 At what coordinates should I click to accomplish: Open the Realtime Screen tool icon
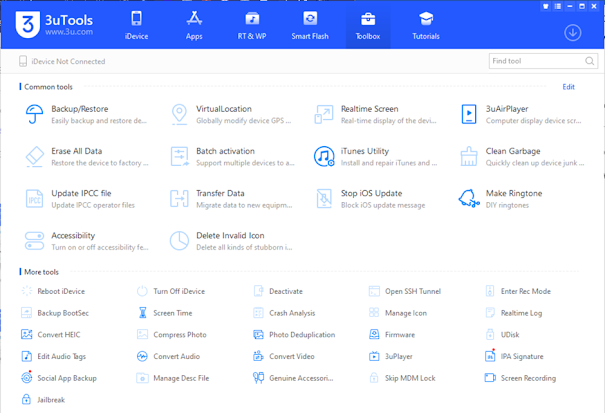point(324,114)
